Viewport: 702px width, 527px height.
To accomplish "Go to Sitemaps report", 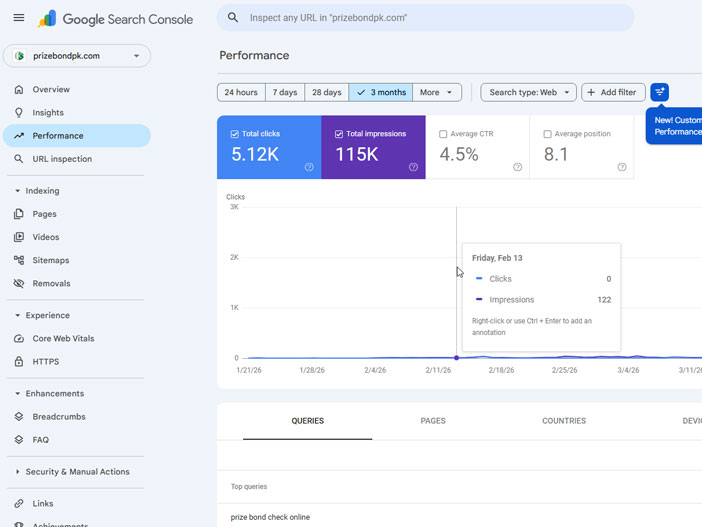I will (x=77, y=260).
